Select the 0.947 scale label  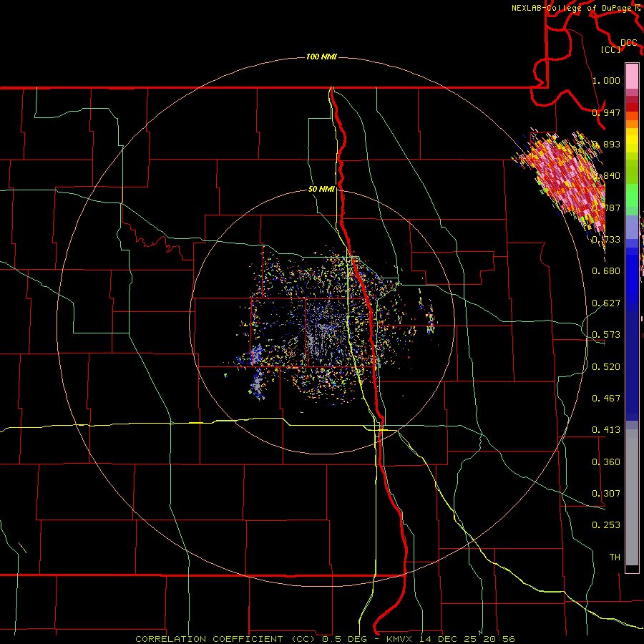(x=606, y=112)
